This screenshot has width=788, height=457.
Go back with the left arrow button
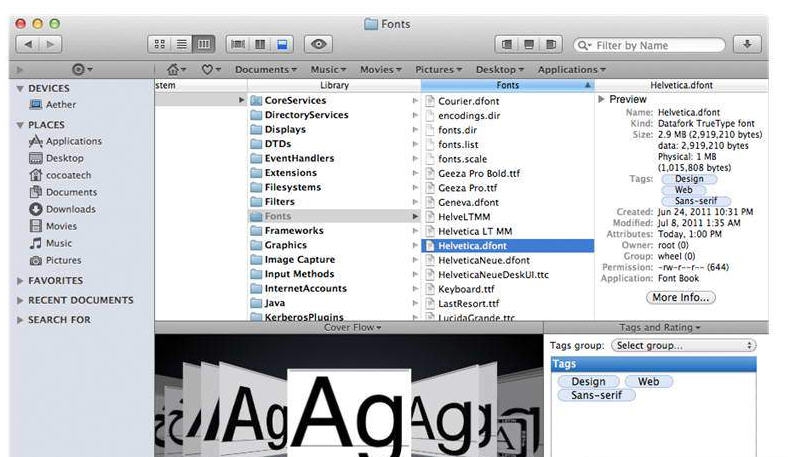[28, 44]
